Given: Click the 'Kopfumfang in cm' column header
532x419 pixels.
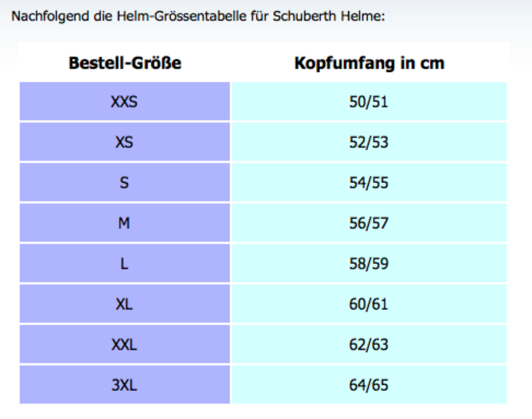Looking at the screenshot, I should 369,63.
